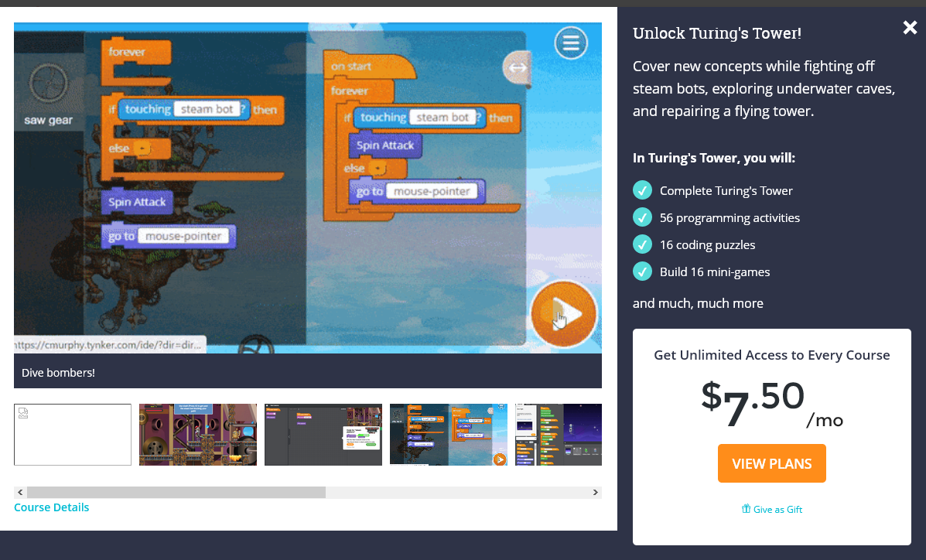Click the broken image icon in first thumbnail
The image size is (926, 560).
(x=24, y=413)
